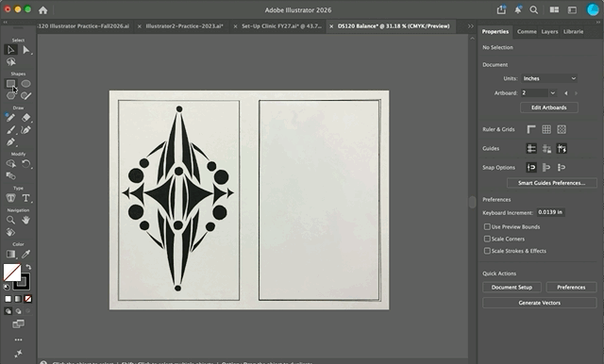
Task: Click the Keyboard Increment field
Action: 551,212
